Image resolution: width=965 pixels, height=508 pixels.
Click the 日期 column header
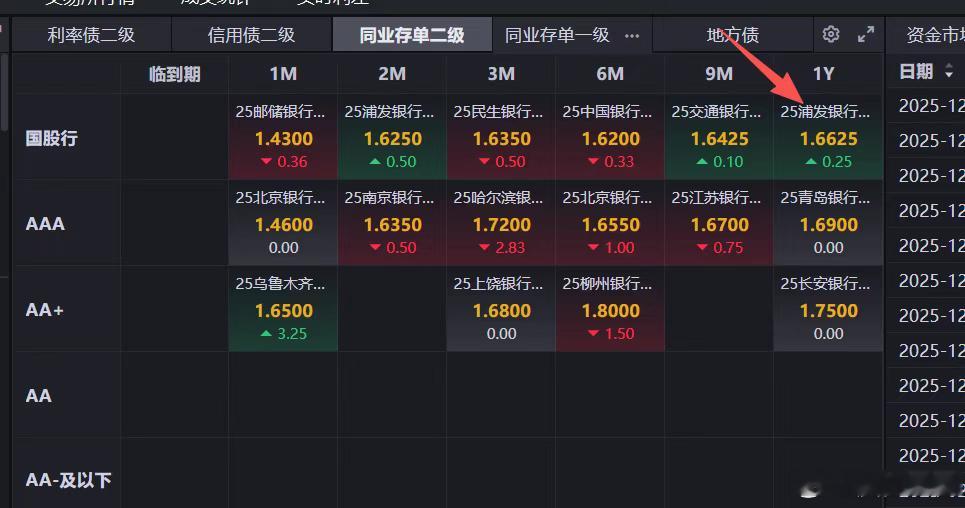[916, 72]
